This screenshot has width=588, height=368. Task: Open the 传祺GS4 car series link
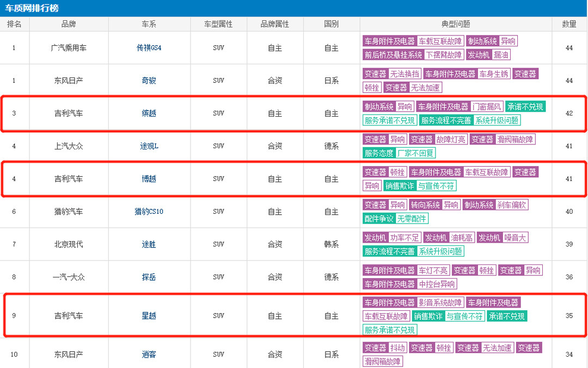[149, 48]
